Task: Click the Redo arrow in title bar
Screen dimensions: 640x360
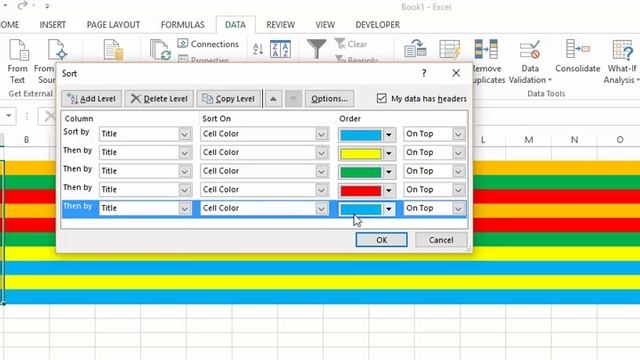Action: click(23, 5)
